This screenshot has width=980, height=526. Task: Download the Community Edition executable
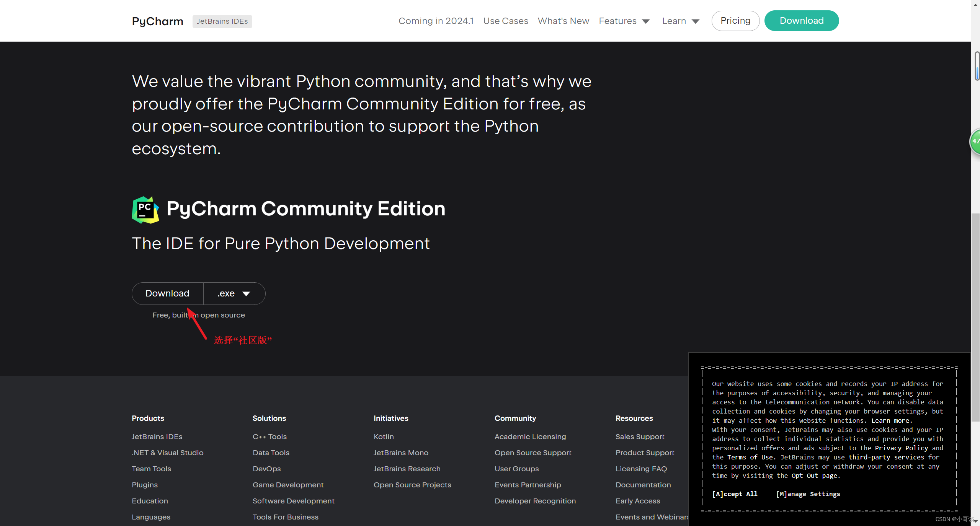coord(167,293)
